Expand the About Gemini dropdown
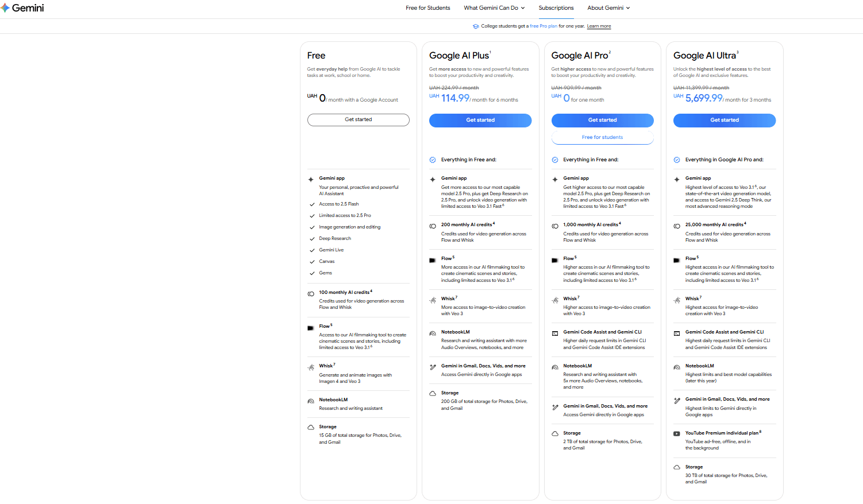This screenshot has width=863, height=504. pos(608,7)
